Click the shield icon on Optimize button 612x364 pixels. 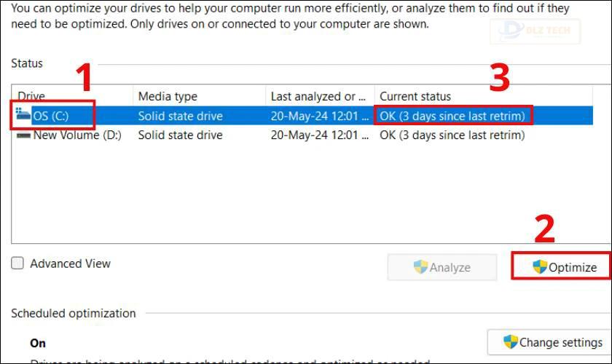tap(540, 267)
